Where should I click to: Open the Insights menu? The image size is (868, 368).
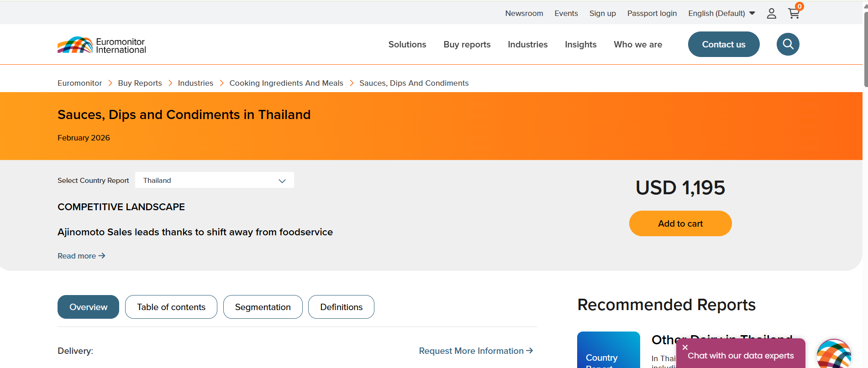(581, 44)
